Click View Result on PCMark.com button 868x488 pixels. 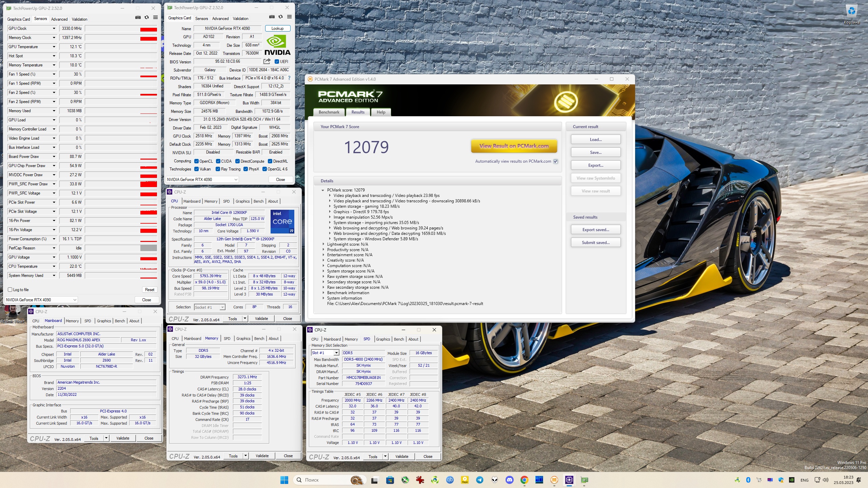pos(514,146)
